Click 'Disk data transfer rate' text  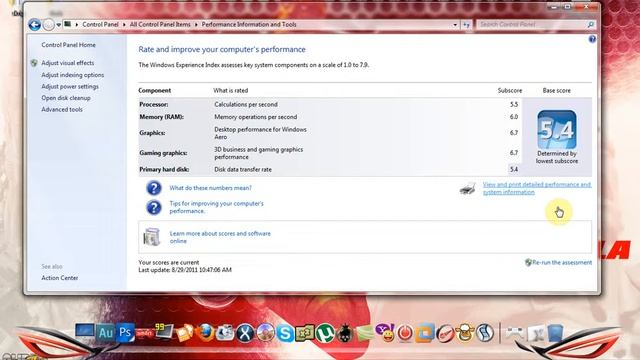(243, 169)
